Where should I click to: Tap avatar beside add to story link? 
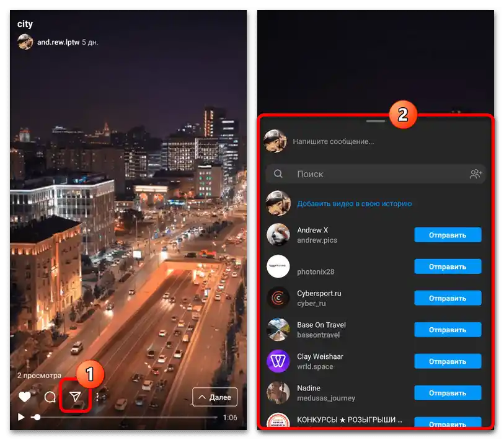point(278,203)
